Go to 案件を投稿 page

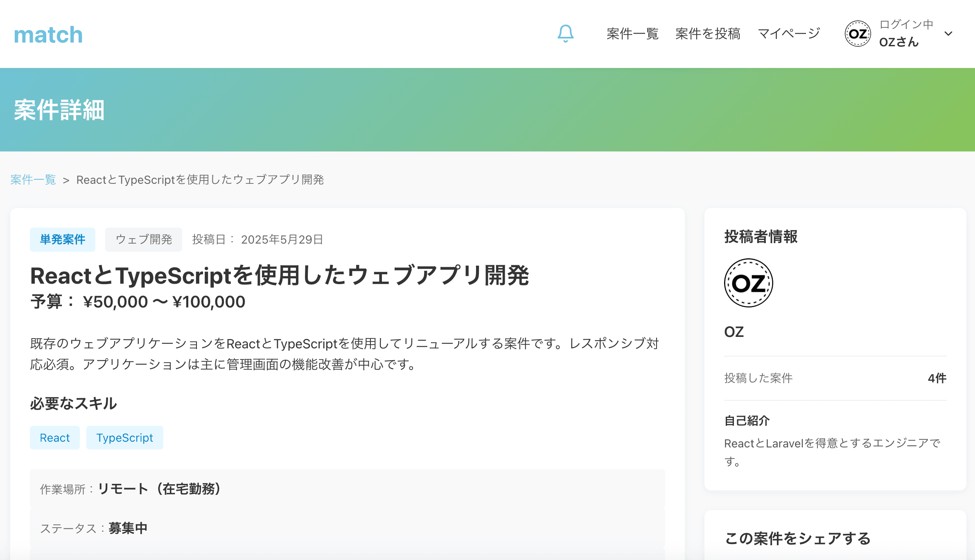[x=708, y=34]
